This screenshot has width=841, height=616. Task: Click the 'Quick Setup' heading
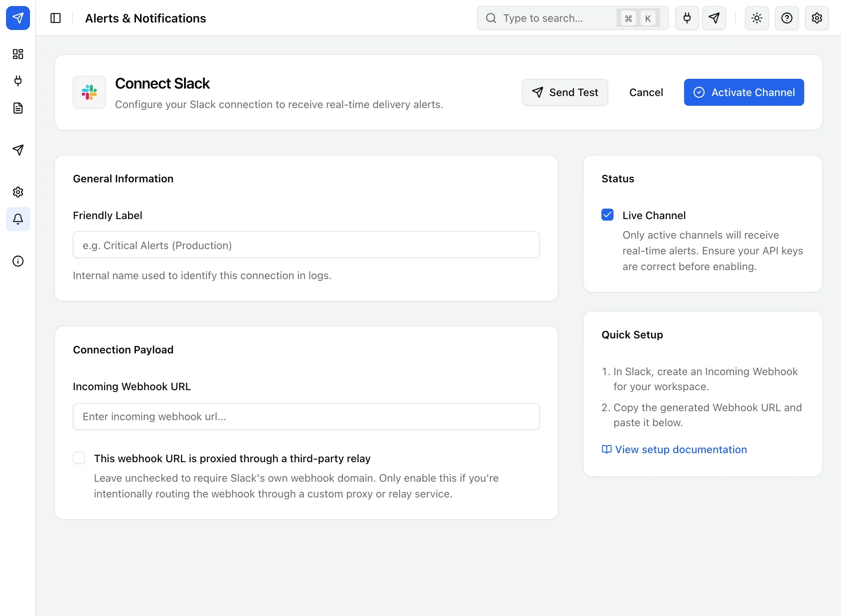tap(632, 335)
